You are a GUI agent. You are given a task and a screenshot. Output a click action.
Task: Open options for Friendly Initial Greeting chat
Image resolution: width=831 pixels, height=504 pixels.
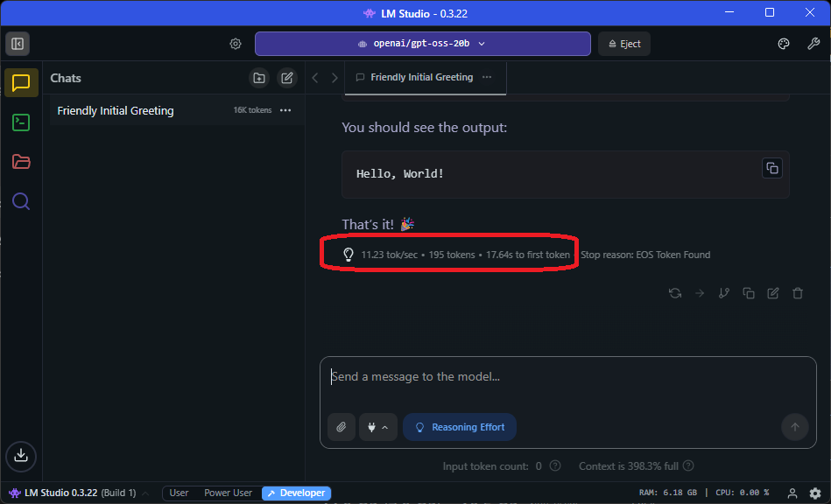[285, 110]
